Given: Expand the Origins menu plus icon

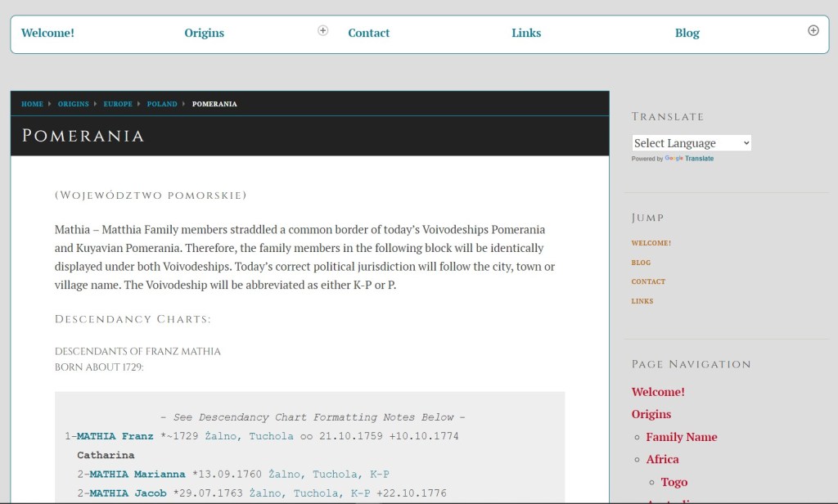Looking at the screenshot, I should (x=322, y=30).
